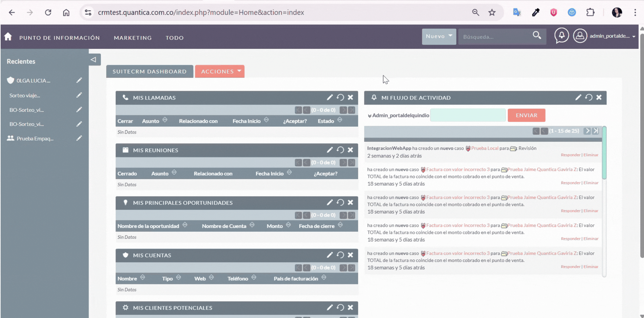Open the admin_portalde user menu
The height and width of the screenshot is (318, 644).
[609, 36]
